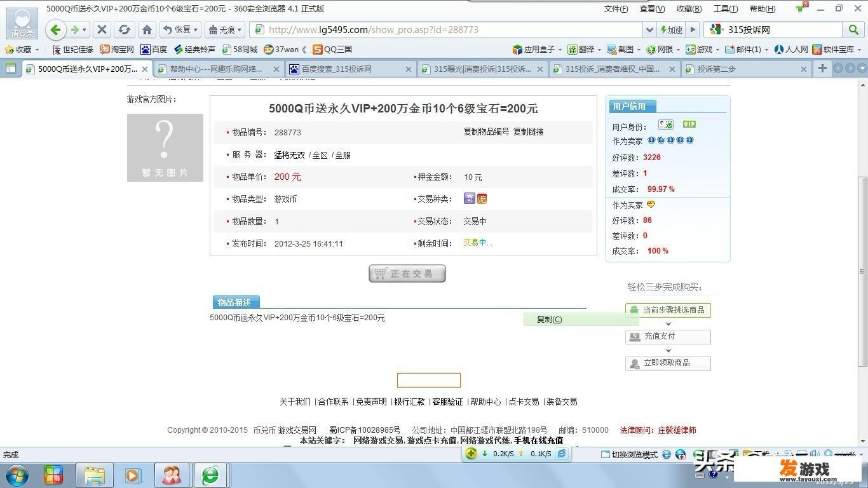Open the address bar history dropdown
The height and width of the screenshot is (488, 868).
tap(649, 30)
